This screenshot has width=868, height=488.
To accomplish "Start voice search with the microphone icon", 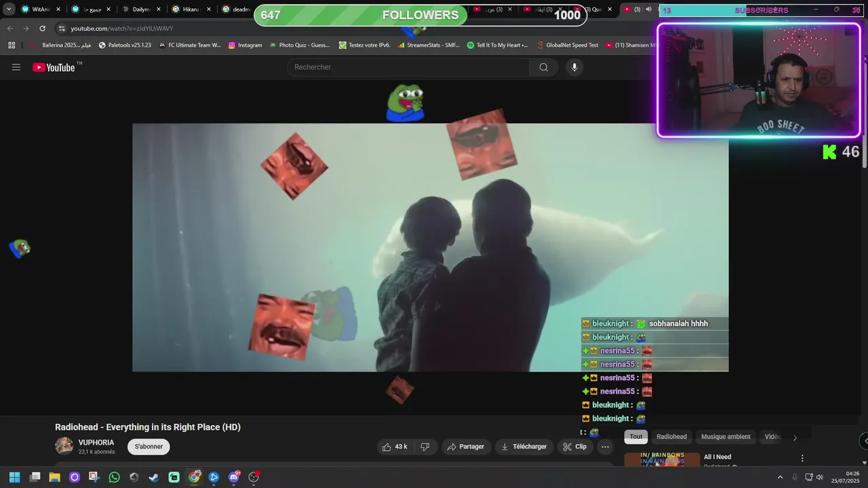I will point(574,67).
